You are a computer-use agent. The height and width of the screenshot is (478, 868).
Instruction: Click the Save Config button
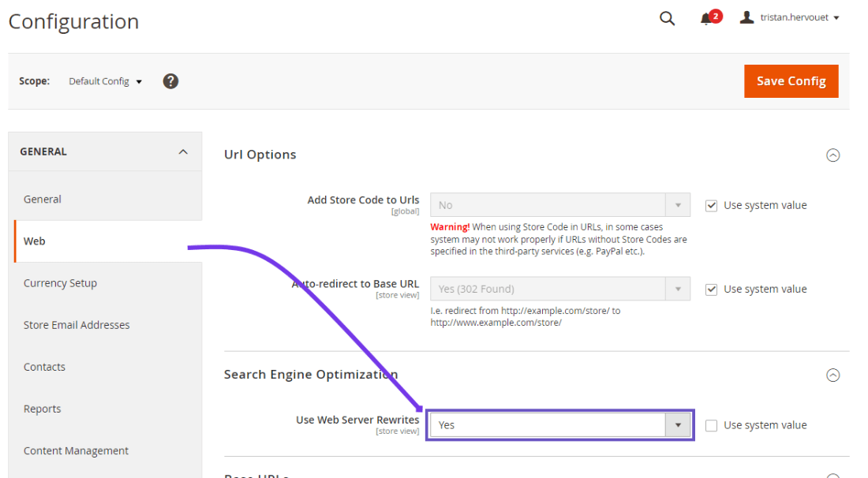[x=791, y=81]
